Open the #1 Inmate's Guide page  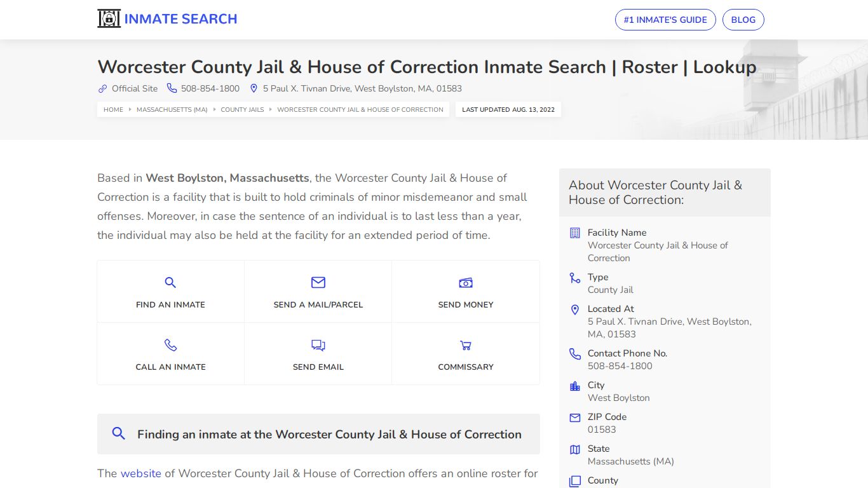[665, 20]
